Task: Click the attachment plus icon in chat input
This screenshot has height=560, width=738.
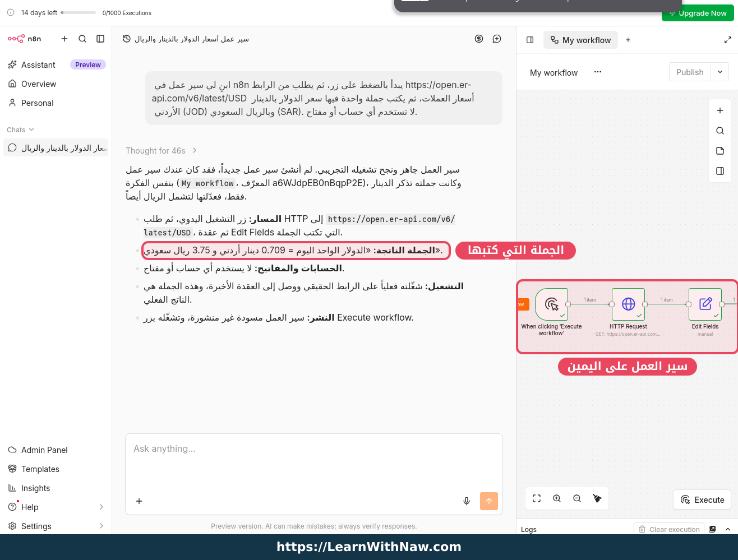Action: pyautogui.click(x=139, y=501)
